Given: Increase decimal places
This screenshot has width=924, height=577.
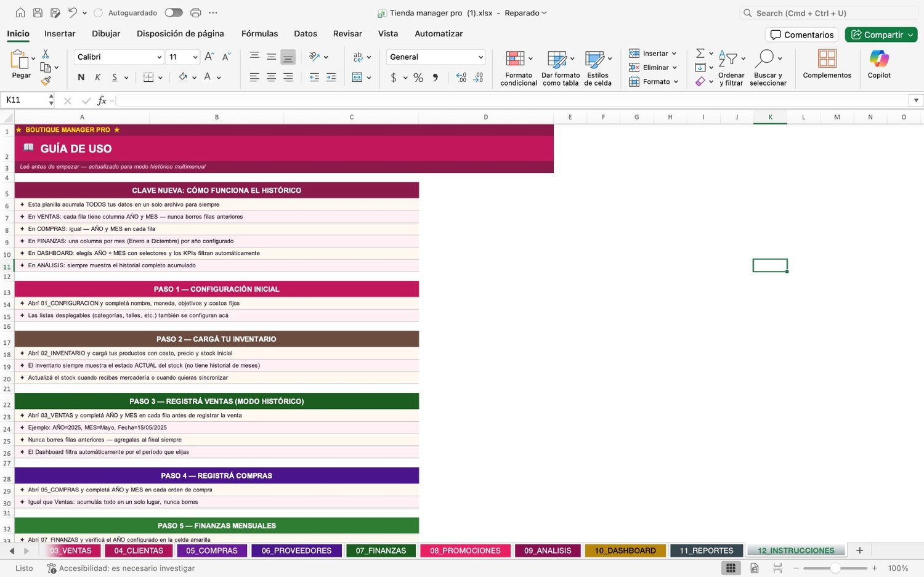Looking at the screenshot, I should (461, 78).
